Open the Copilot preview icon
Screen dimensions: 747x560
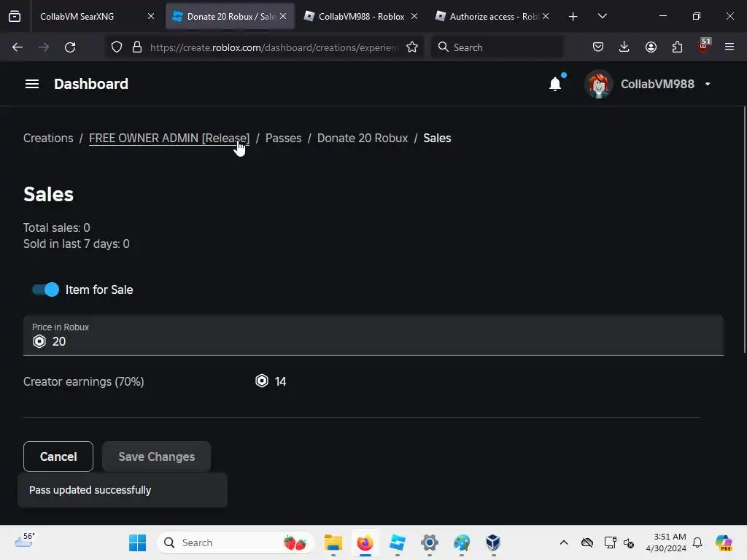click(x=724, y=542)
